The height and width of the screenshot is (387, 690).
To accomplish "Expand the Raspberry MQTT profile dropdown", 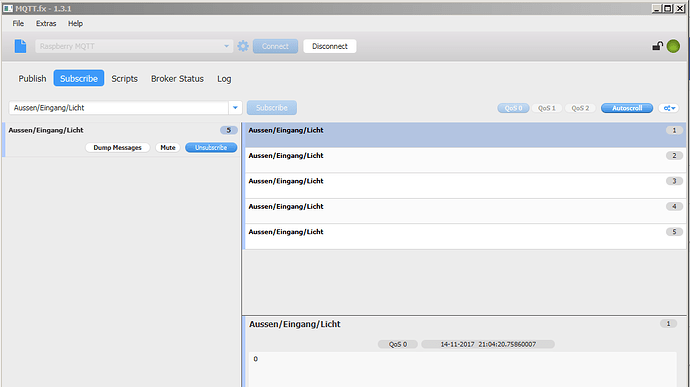I will click(226, 46).
